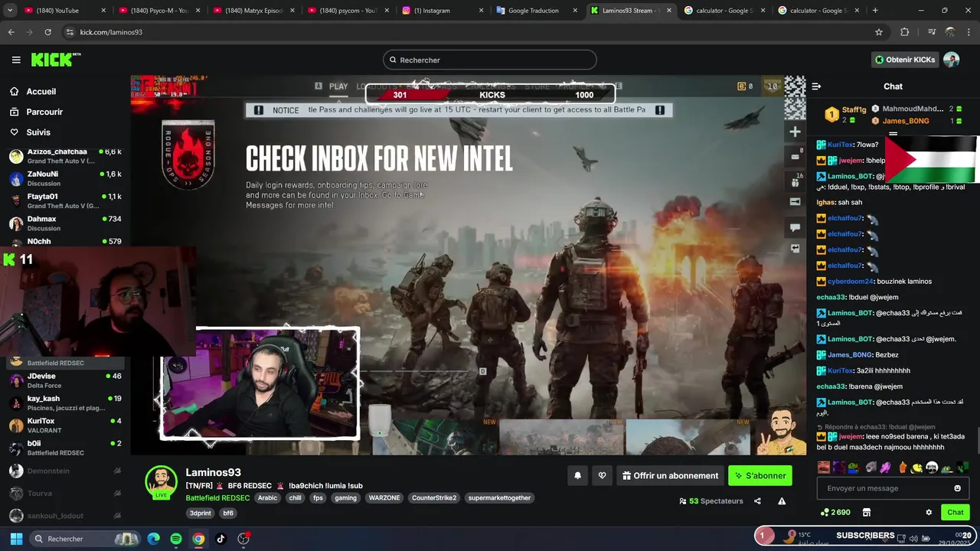Share the stream with share icon

point(757,501)
